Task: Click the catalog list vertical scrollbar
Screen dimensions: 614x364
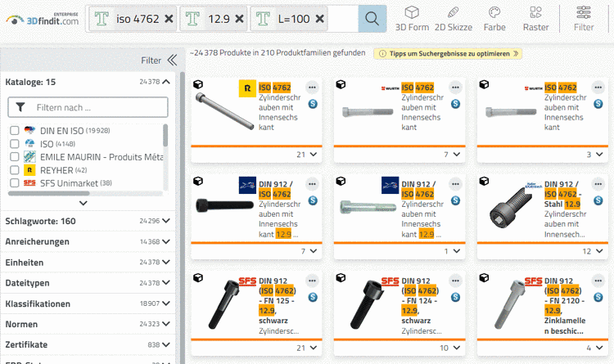Action: coord(165,135)
